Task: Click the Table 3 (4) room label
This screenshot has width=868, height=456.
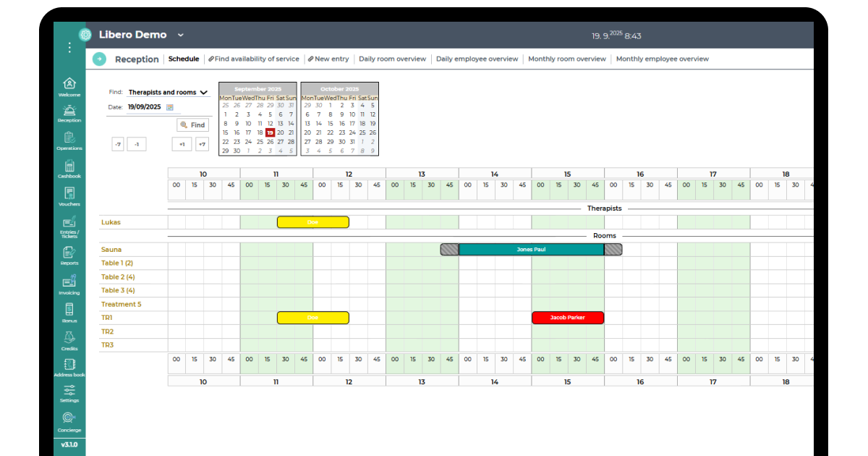Action: [x=118, y=291]
